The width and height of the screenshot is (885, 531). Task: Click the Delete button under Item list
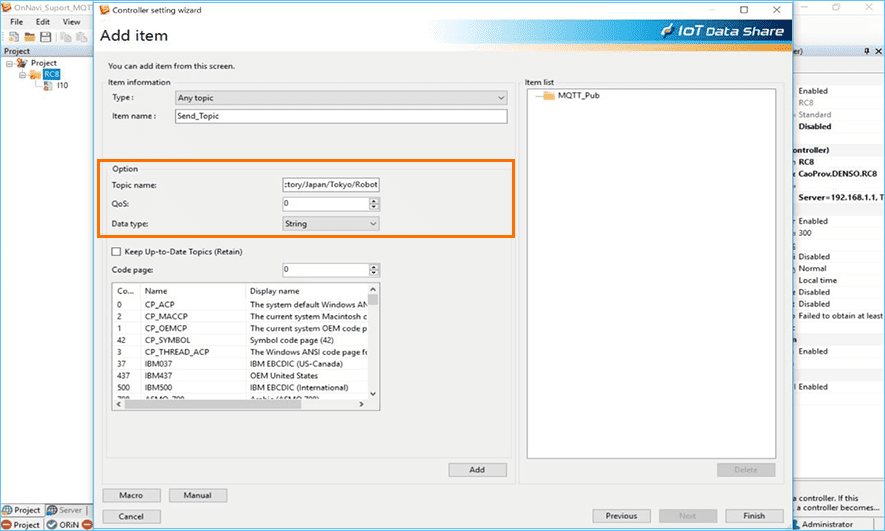point(746,469)
